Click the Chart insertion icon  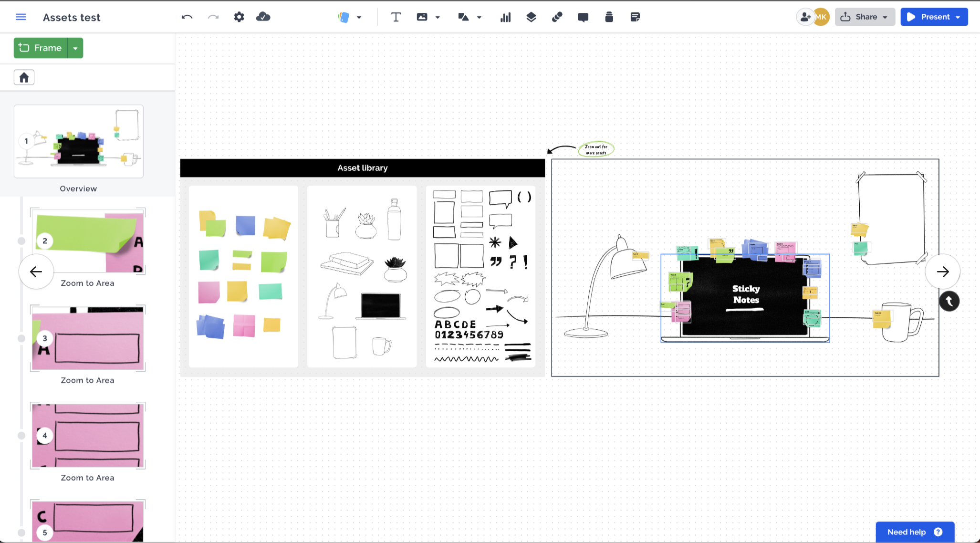[x=505, y=17]
